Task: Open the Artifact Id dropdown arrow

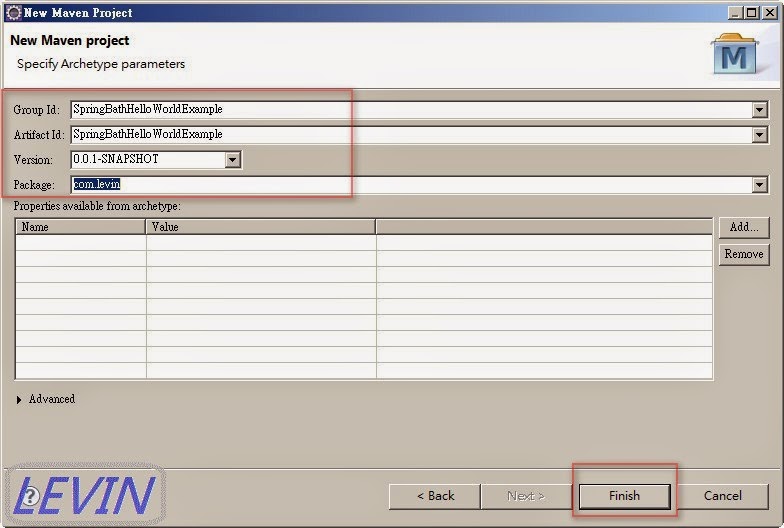Action: click(x=760, y=134)
